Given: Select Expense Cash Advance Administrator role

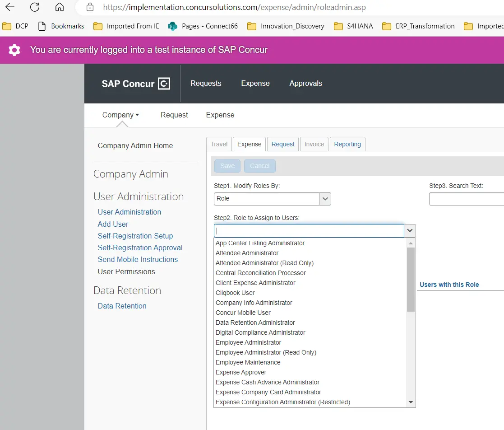Looking at the screenshot, I should pos(310,383).
